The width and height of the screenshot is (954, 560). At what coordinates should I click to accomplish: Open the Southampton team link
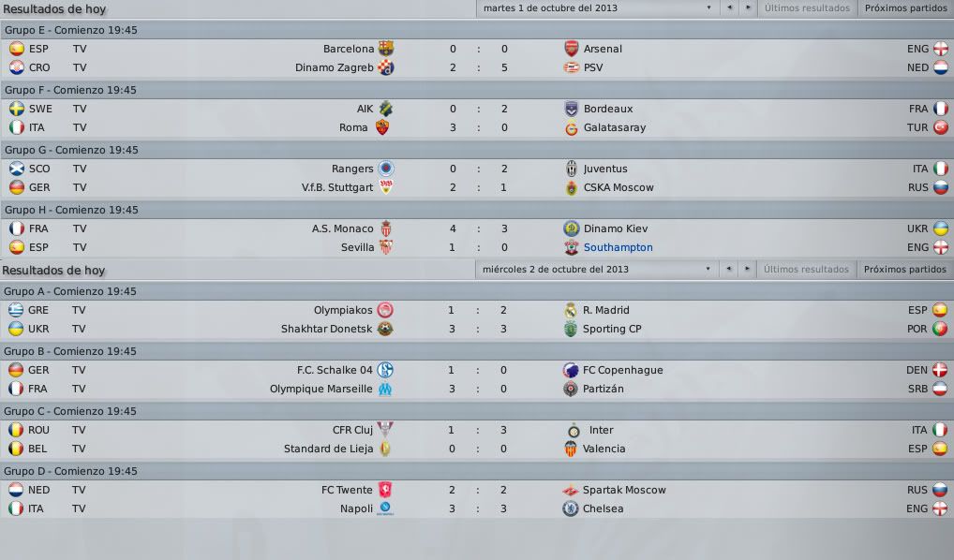pos(619,247)
